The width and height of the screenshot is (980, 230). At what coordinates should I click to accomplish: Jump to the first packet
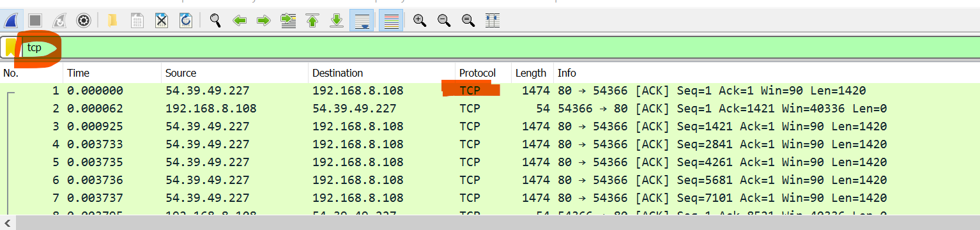click(x=312, y=20)
